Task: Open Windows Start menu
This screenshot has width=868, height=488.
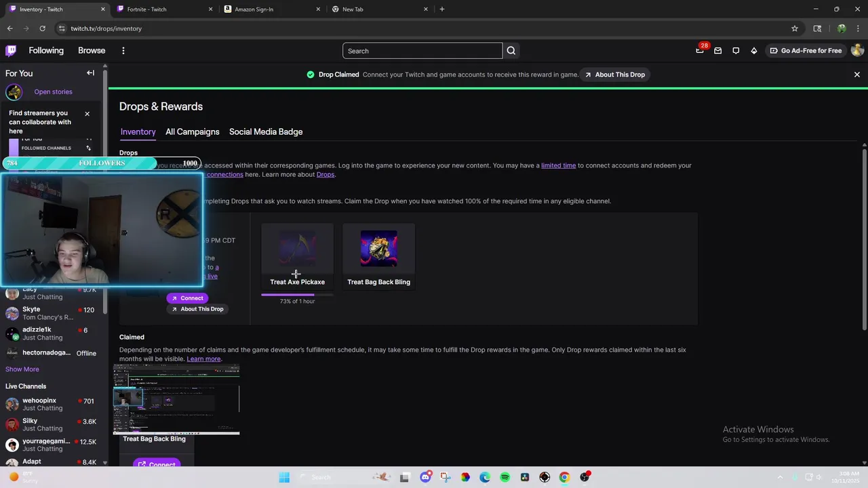Action: click(284, 477)
